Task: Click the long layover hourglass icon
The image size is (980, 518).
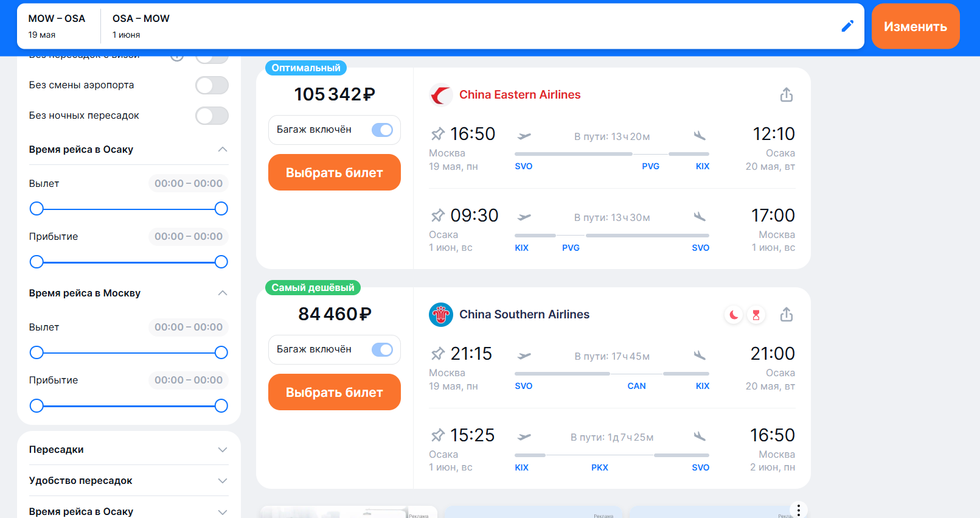Action: pos(756,315)
